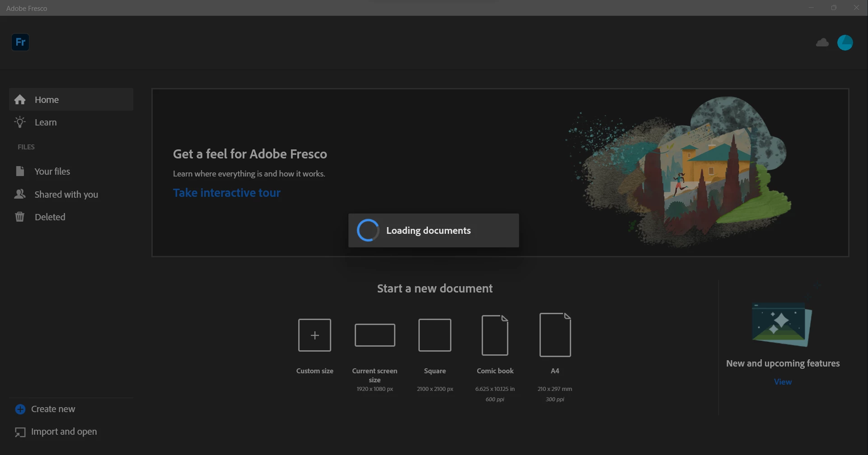868x455 pixels.
Task: Open Your files in sidebar
Action: [71, 172]
